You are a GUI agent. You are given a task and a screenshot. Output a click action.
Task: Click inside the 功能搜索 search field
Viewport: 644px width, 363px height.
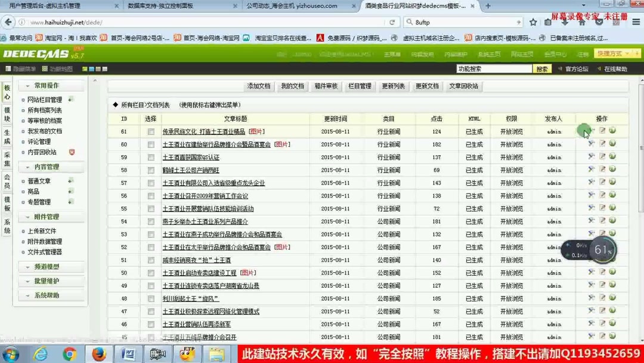[495, 69]
